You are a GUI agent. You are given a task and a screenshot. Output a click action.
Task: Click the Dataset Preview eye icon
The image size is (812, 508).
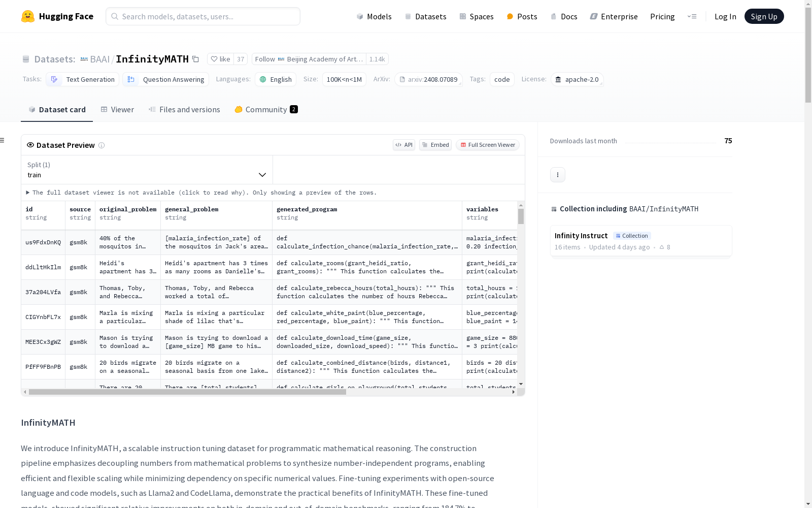pyautogui.click(x=30, y=145)
